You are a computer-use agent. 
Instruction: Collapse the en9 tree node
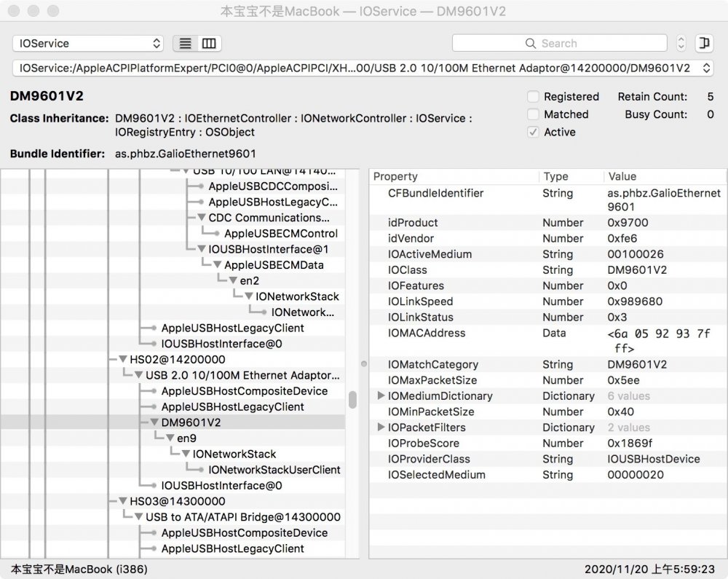click(x=170, y=438)
